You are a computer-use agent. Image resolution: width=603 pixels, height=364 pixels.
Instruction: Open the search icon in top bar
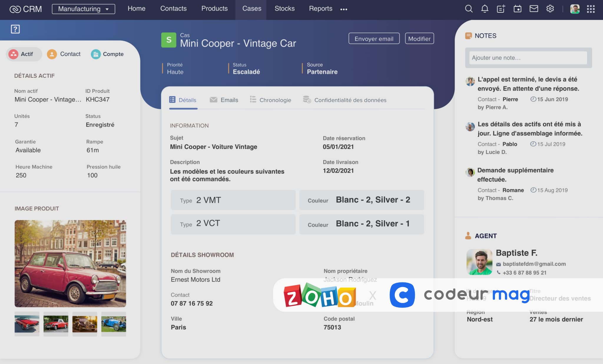(x=469, y=9)
